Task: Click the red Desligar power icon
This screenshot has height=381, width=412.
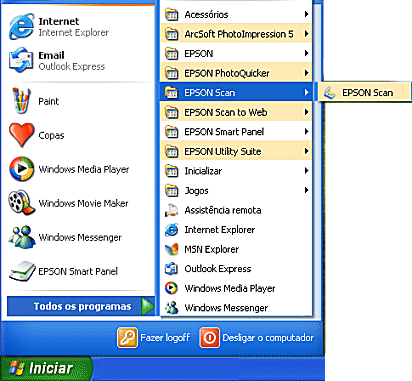Action: click(x=209, y=338)
